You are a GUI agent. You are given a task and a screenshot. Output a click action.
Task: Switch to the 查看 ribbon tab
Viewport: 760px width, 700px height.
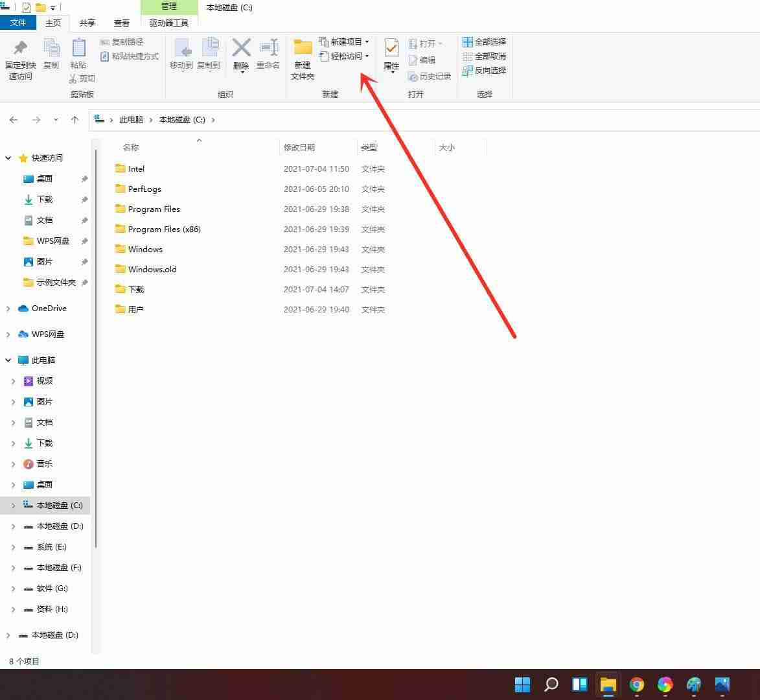pos(122,22)
